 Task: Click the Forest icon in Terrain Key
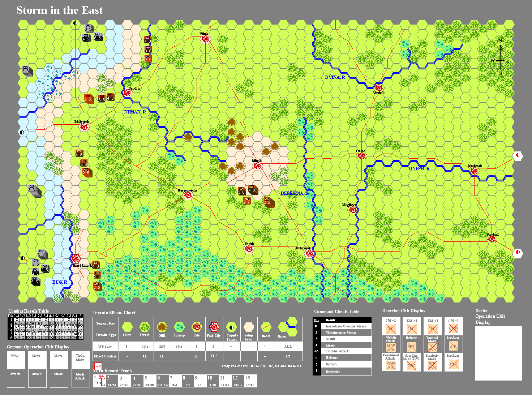[x=144, y=327]
